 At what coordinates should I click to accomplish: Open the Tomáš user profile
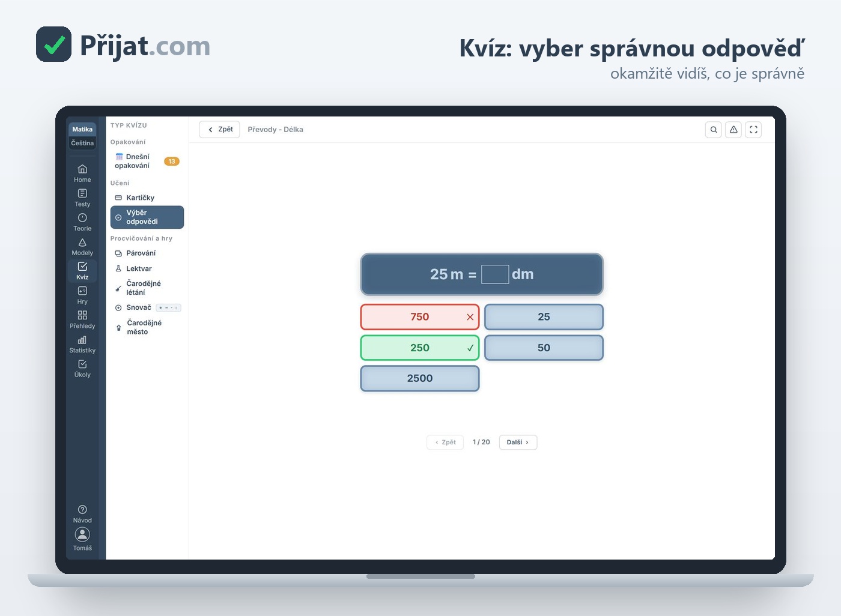click(82, 539)
